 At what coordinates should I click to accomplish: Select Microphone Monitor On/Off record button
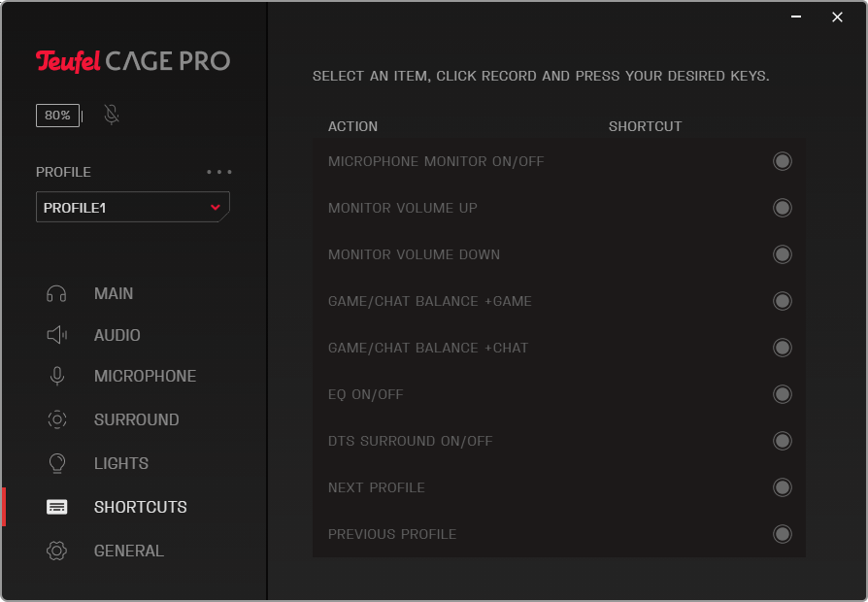click(782, 161)
